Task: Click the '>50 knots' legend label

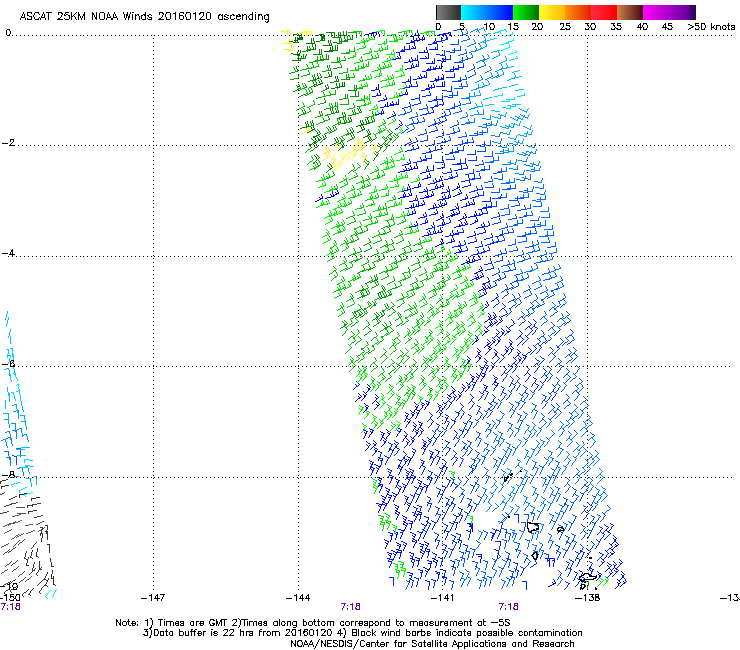Action: [x=711, y=27]
